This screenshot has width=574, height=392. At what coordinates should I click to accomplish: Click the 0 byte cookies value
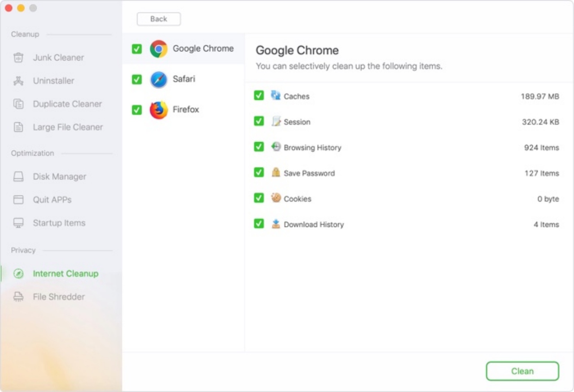point(548,199)
